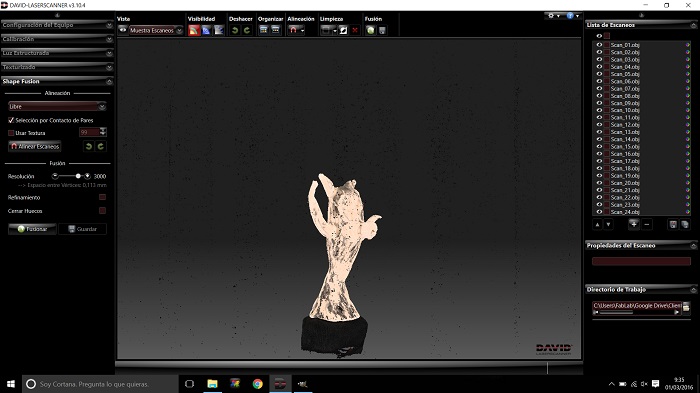Viewport: 700px width, 393px height.
Task: Collapse the Propiedades del Escaneo panel
Action: coord(693,246)
